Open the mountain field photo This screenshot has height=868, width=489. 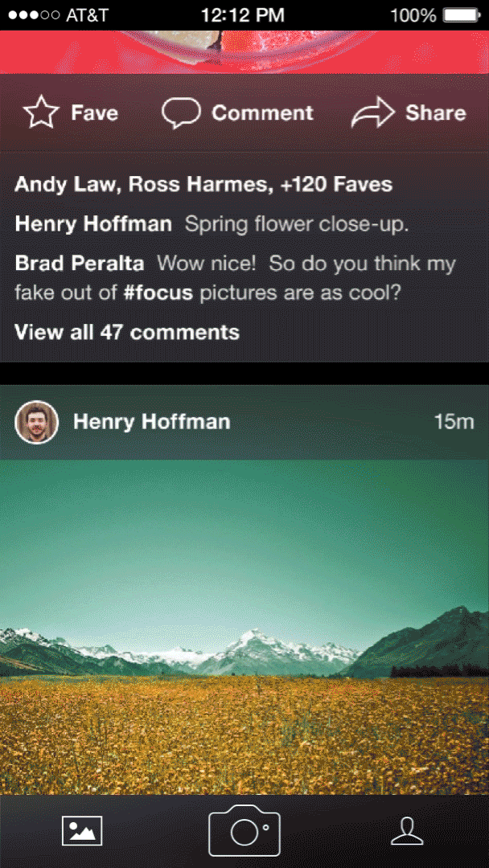pyautogui.click(x=244, y=627)
